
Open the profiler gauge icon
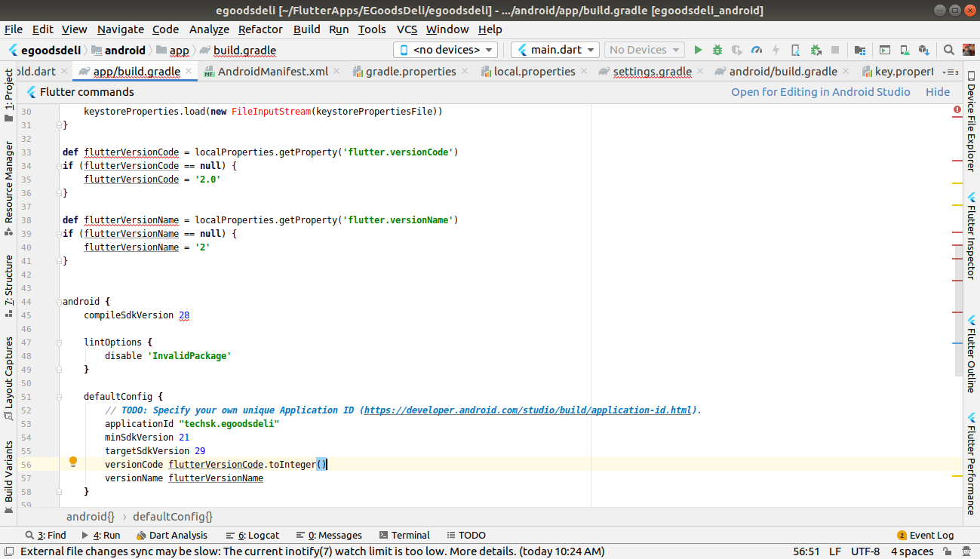(x=757, y=50)
